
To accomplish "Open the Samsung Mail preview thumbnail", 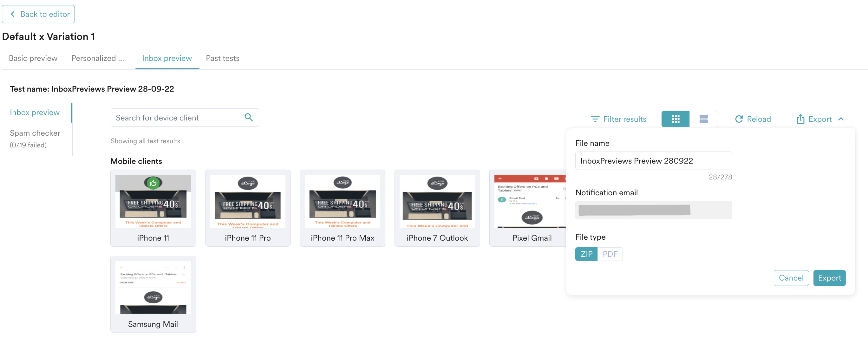I will click(x=153, y=288).
